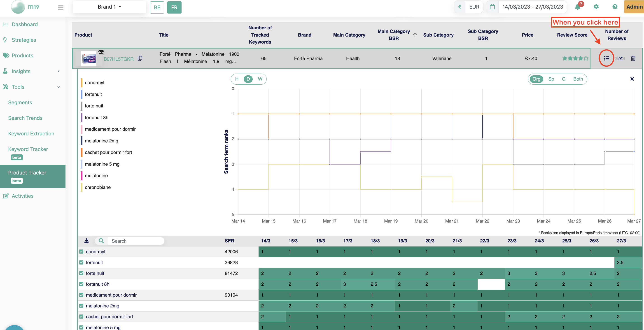
Task: Open product link B07HL5TGKR
Action: point(119,59)
